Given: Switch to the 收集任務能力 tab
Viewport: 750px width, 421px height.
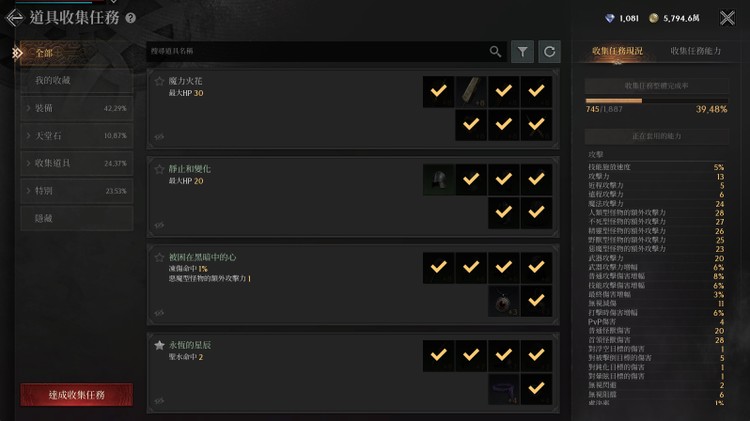Looking at the screenshot, I should 695,51.
